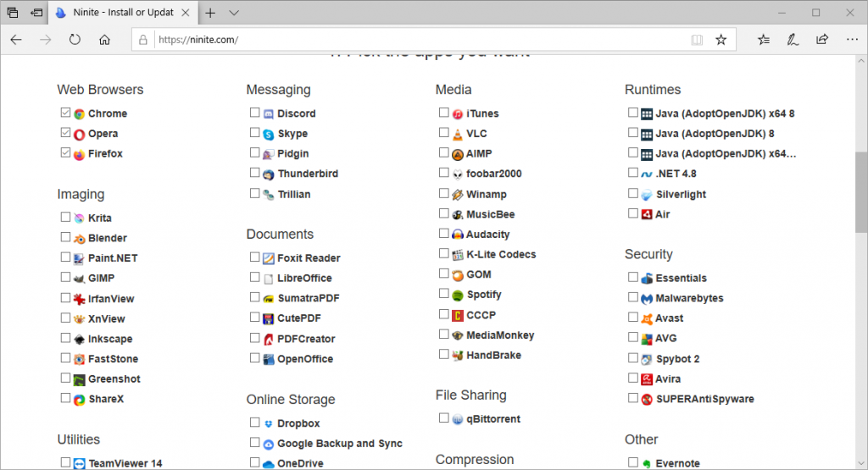Click the Thunderbird icon
Viewport: 868px width, 470px height.
coord(269,174)
